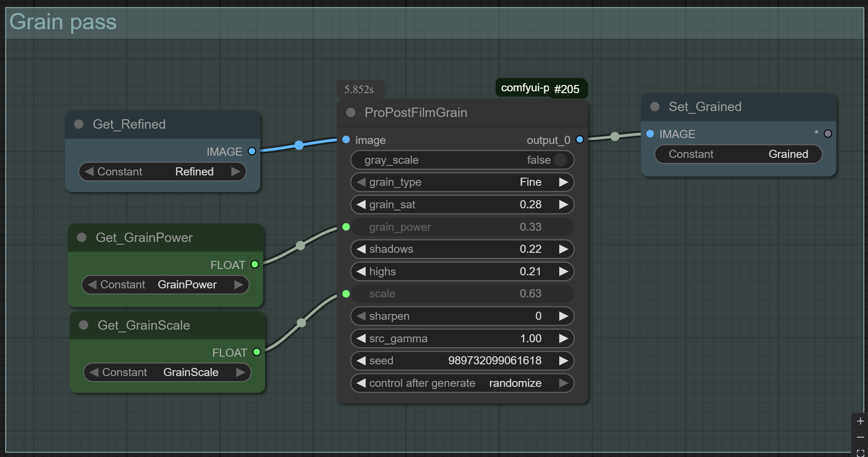868x457 pixels.
Task: Click the ProPostFilmGrain node title
Action: tap(416, 112)
